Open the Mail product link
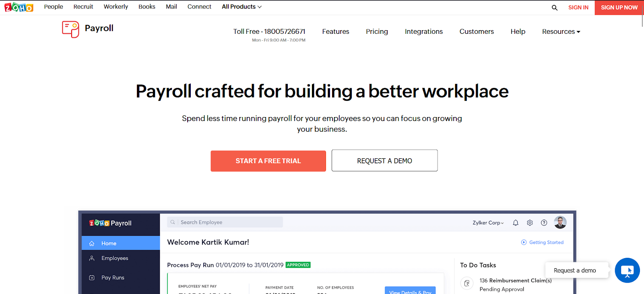Image resolution: width=644 pixels, height=294 pixels. [x=171, y=7]
